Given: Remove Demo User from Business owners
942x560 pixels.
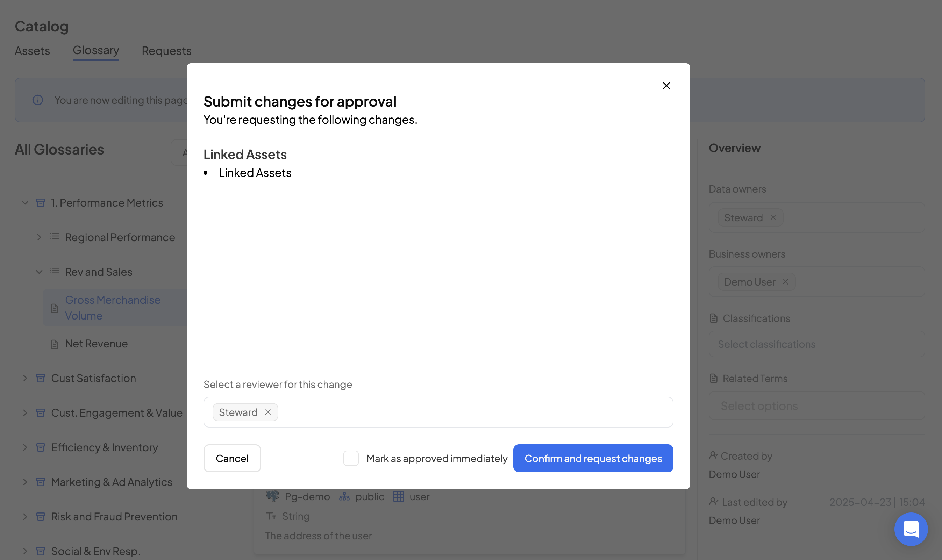Looking at the screenshot, I should click(785, 282).
